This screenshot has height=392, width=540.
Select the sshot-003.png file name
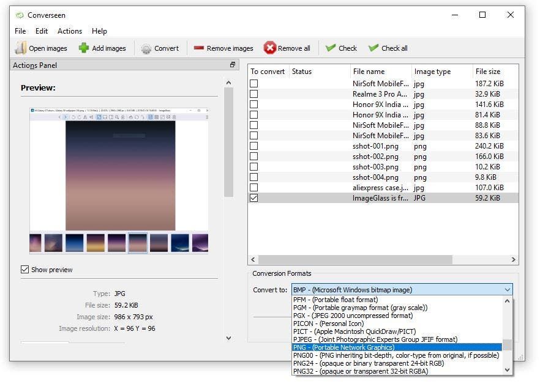pyautogui.click(x=375, y=167)
